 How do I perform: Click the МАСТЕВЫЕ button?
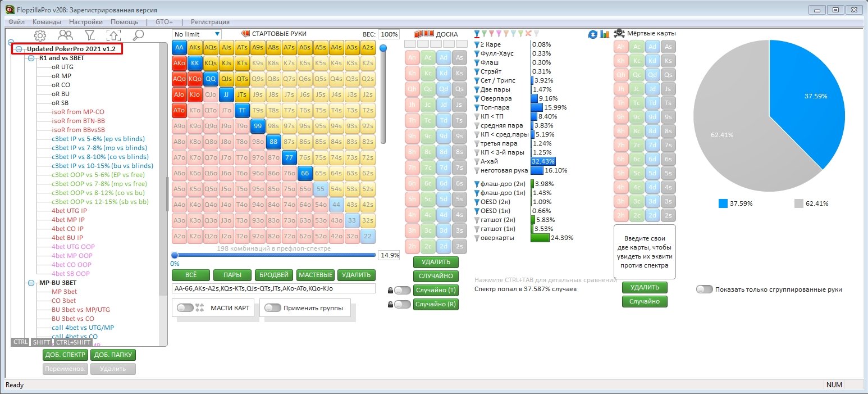pyautogui.click(x=315, y=275)
